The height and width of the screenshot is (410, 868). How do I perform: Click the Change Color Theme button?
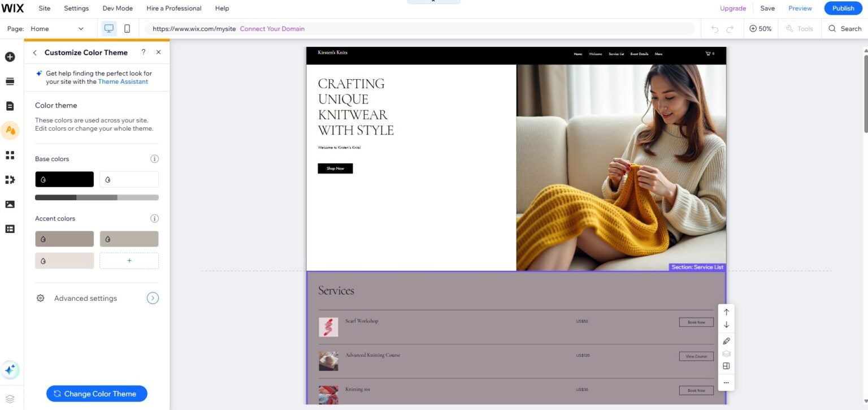coord(97,393)
